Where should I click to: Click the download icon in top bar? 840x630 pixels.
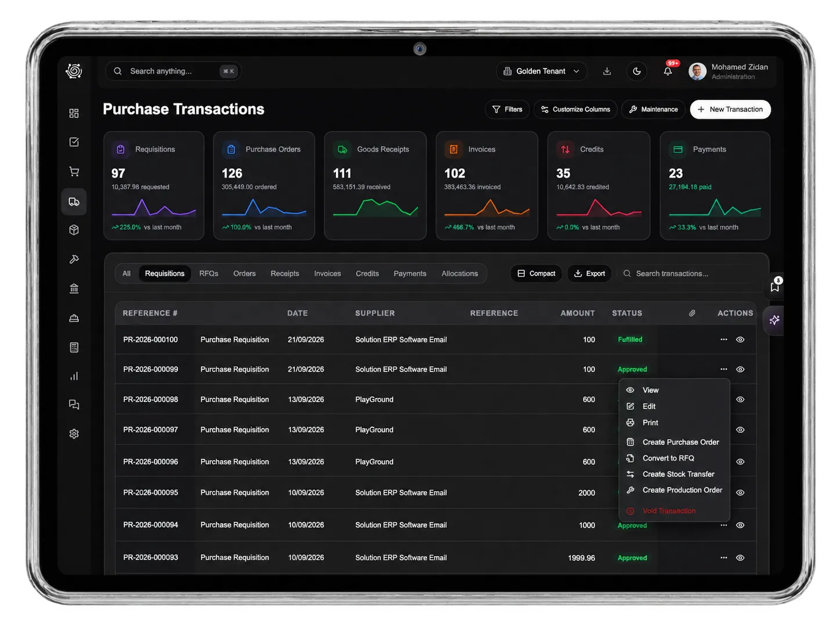click(x=607, y=71)
